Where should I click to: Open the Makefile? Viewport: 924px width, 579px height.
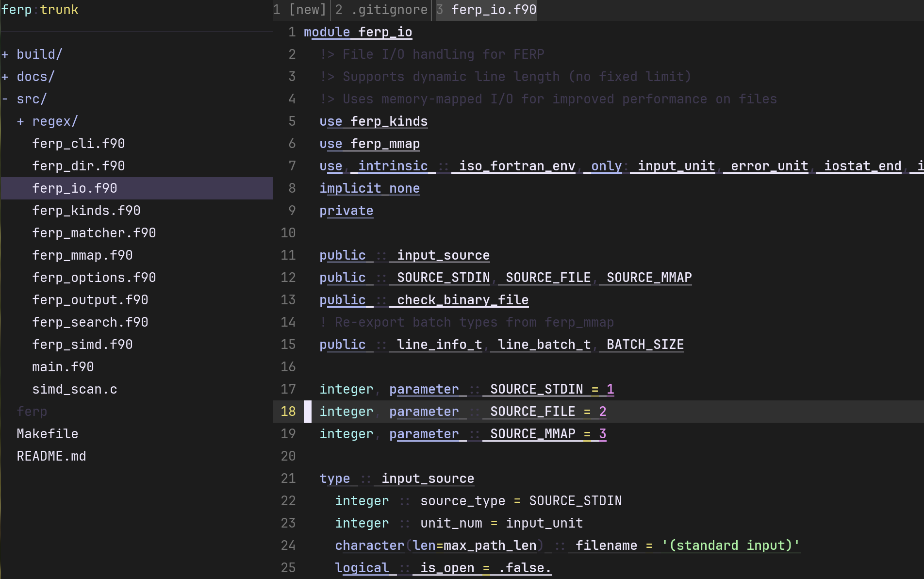[47, 434]
